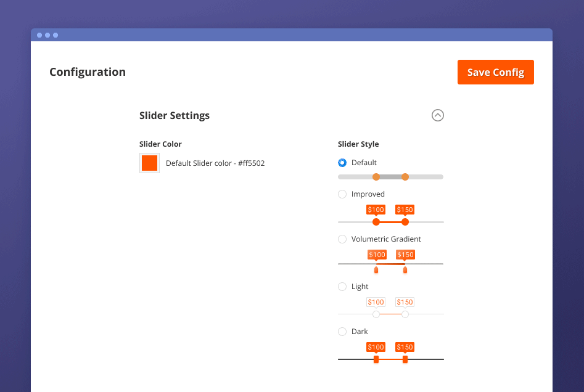This screenshot has height=392, width=584.
Task: Click the left handle of the Default slider
Action: click(x=376, y=177)
